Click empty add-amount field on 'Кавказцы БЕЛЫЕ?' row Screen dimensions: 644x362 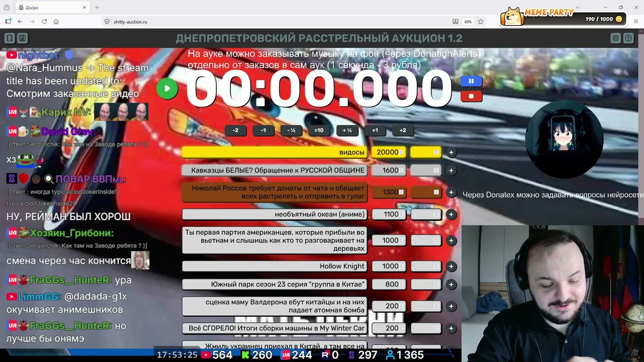[426, 170]
